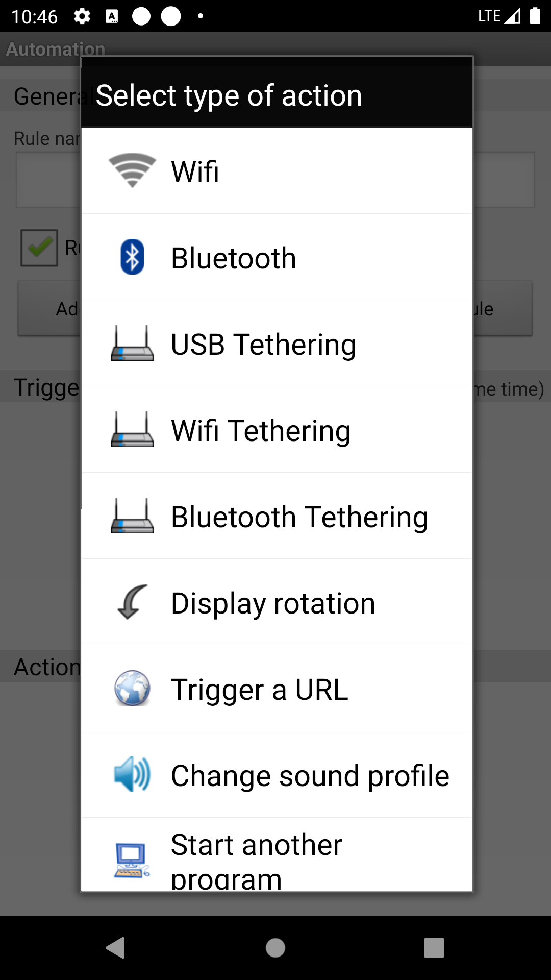
Task: Tap the Wifi Tethering router icon
Action: [x=132, y=430]
